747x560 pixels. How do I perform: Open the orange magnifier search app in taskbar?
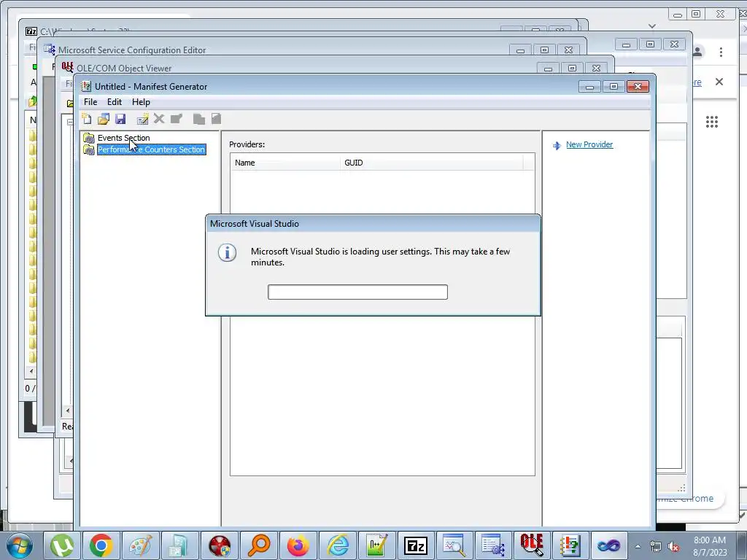pyautogui.click(x=259, y=545)
